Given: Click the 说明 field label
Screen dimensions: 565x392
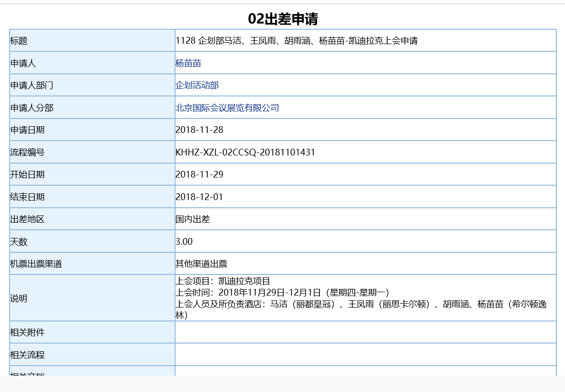Looking at the screenshot, I should (19, 298).
